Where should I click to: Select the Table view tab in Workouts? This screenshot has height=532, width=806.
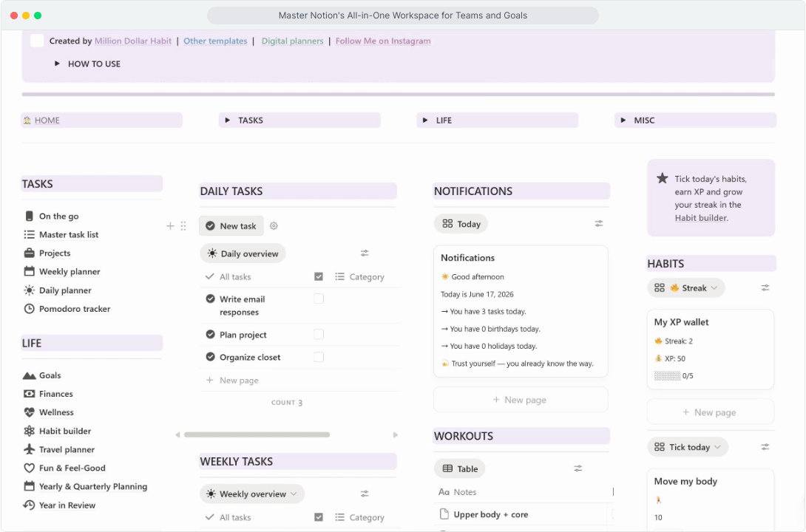[x=460, y=469]
